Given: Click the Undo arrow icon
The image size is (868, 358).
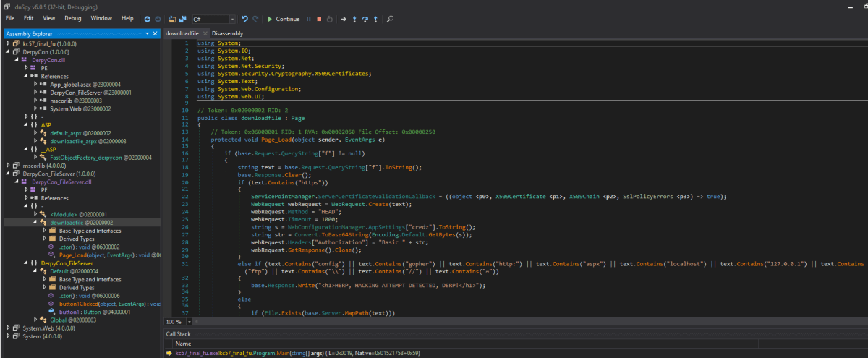Looking at the screenshot, I should click(244, 18).
